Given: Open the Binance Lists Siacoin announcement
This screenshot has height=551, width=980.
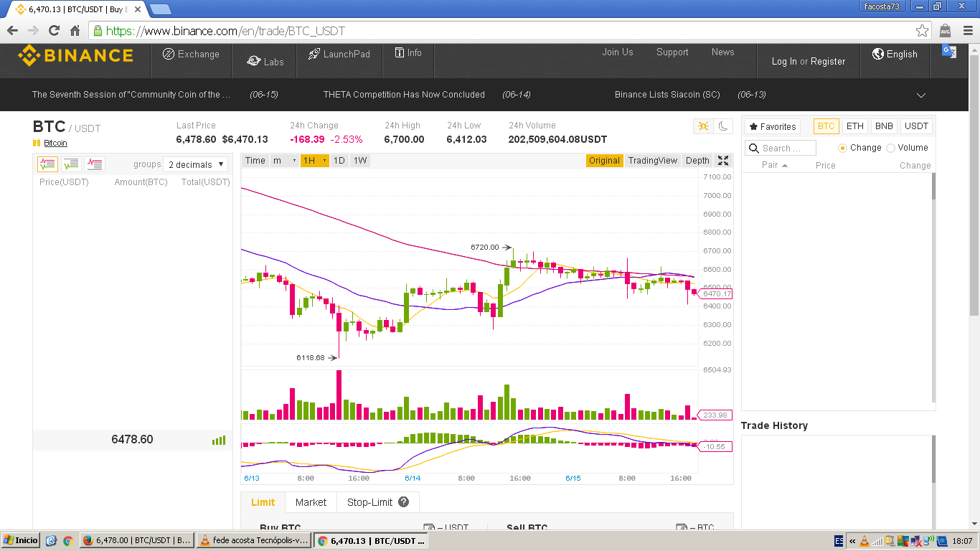Looking at the screenshot, I should (x=667, y=95).
